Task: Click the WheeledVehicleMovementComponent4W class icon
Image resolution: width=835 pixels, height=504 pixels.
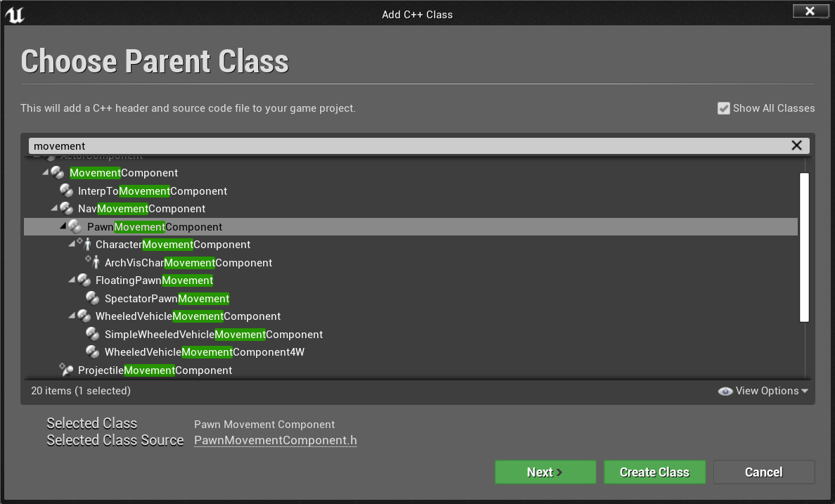Action: [x=93, y=351]
